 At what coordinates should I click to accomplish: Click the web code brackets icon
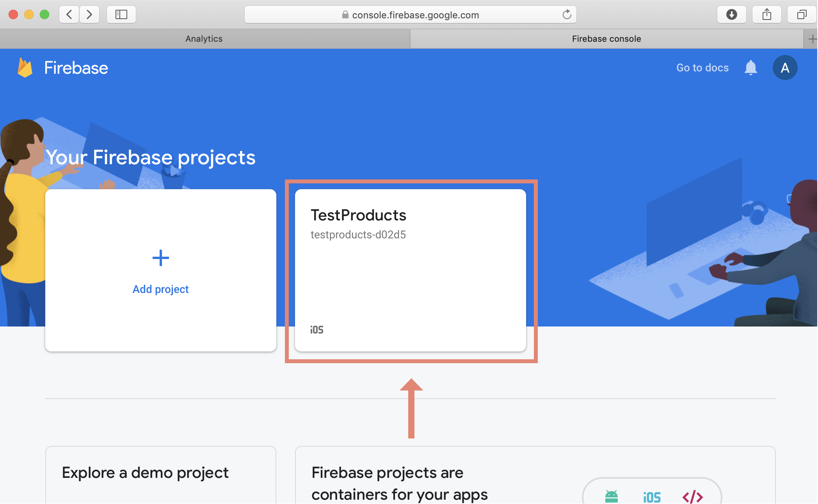pyautogui.click(x=693, y=497)
